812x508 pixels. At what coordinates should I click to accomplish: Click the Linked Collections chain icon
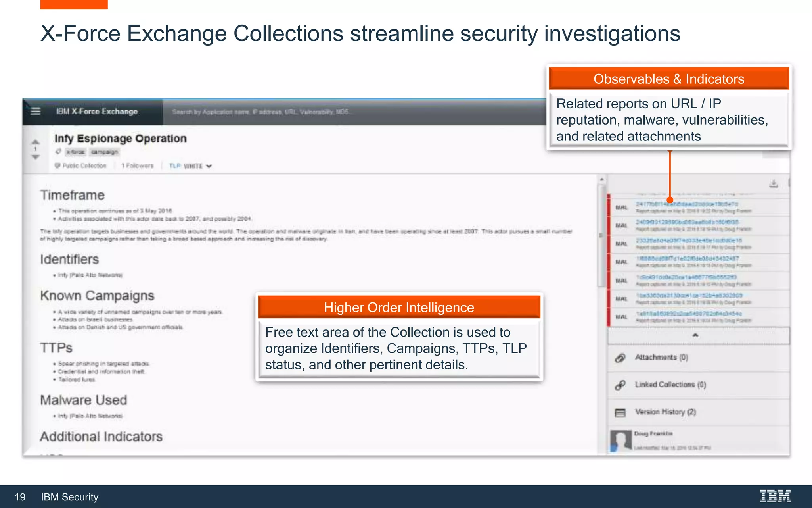[x=620, y=385]
